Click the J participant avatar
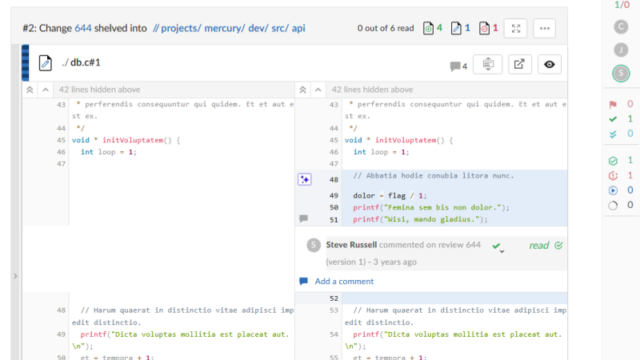 click(x=621, y=50)
